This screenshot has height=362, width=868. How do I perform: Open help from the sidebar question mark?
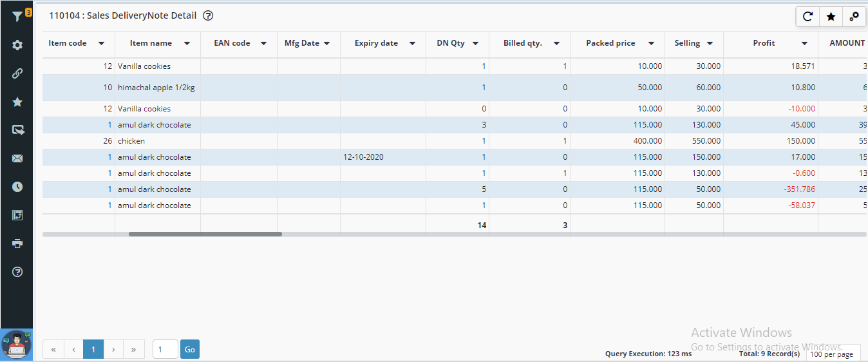tap(17, 272)
